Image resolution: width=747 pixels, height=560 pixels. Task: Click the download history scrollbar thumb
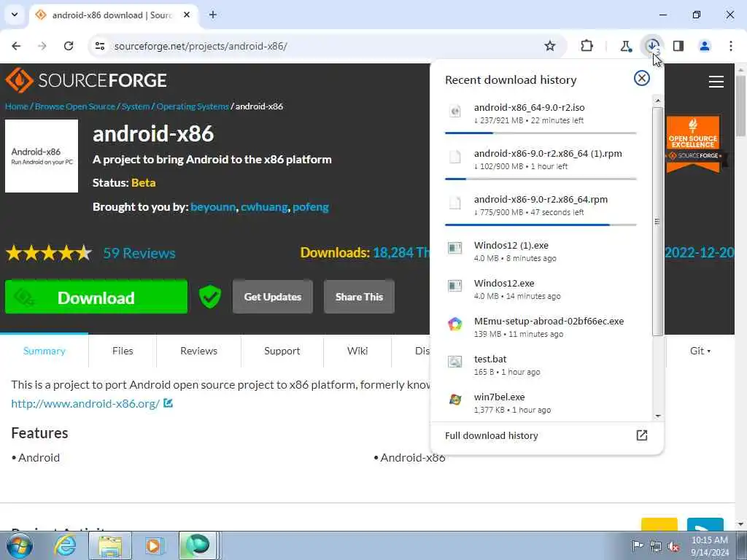point(657,222)
